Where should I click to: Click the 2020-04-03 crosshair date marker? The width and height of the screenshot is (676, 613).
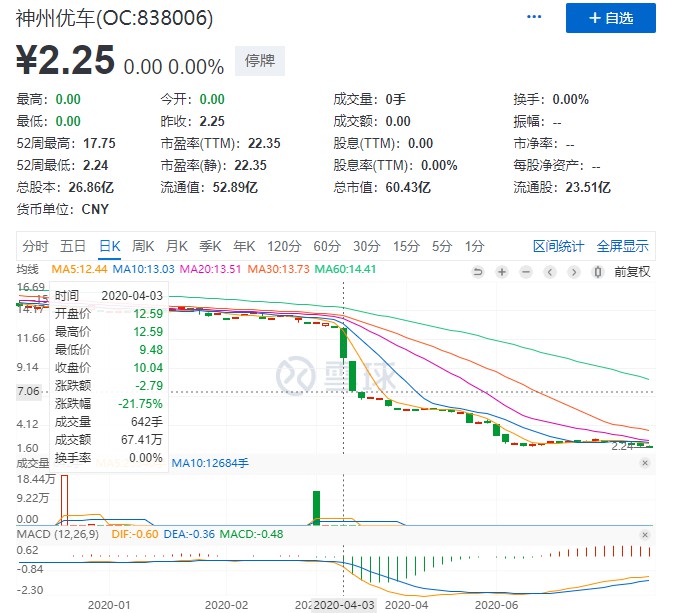(344, 605)
